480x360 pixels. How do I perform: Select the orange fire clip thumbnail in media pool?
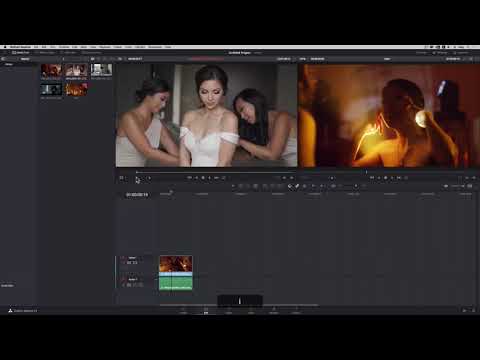point(76,89)
